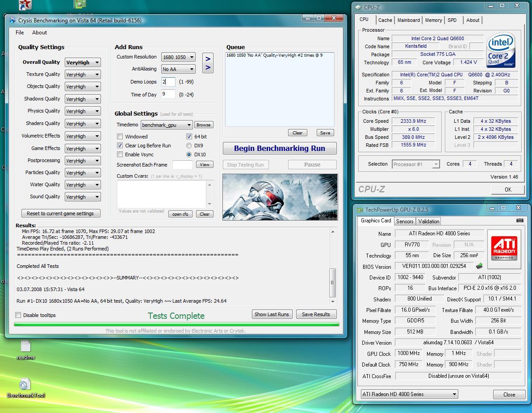Save the run queue
This screenshot has height=413, width=532.
[325, 133]
